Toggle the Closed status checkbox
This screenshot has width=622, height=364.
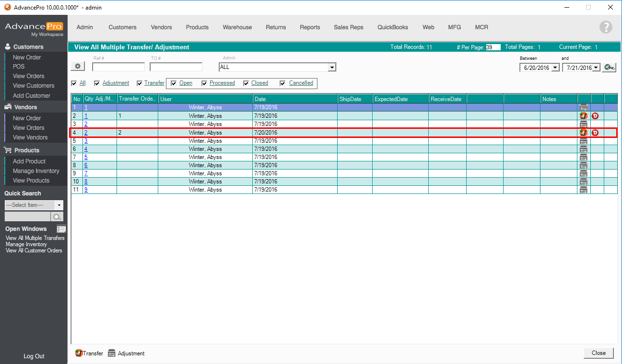246,83
